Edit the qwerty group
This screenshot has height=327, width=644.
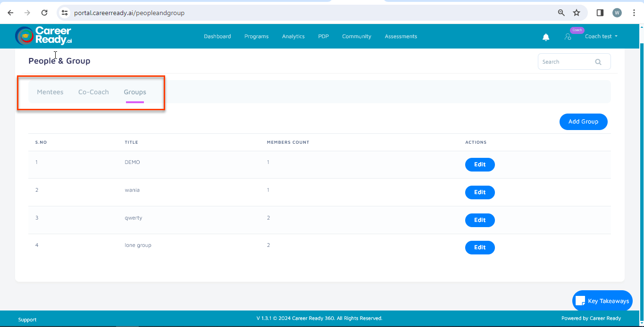[x=480, y=220]
